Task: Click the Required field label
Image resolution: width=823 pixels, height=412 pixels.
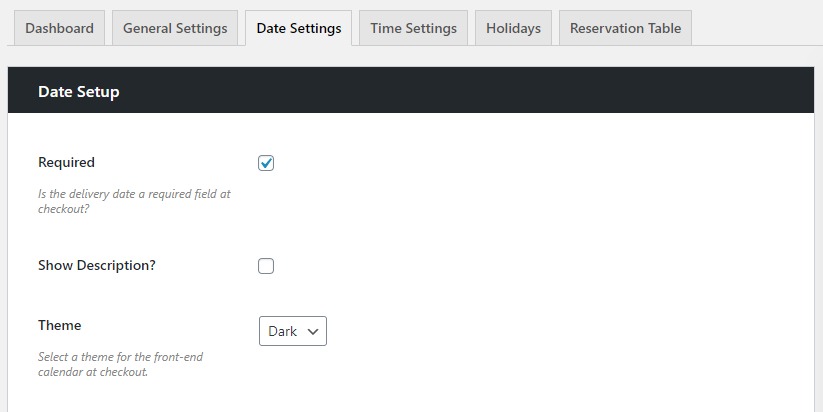Action: click(66, 162)
